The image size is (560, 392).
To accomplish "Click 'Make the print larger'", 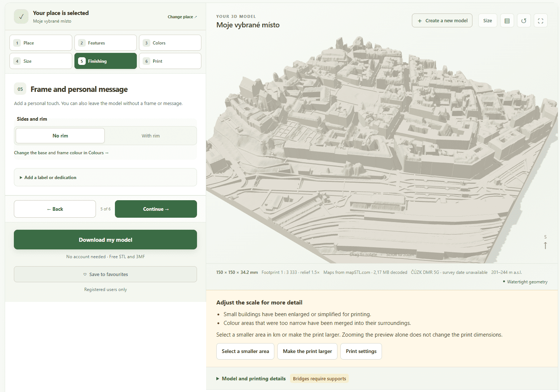I will tap(307, 351).
